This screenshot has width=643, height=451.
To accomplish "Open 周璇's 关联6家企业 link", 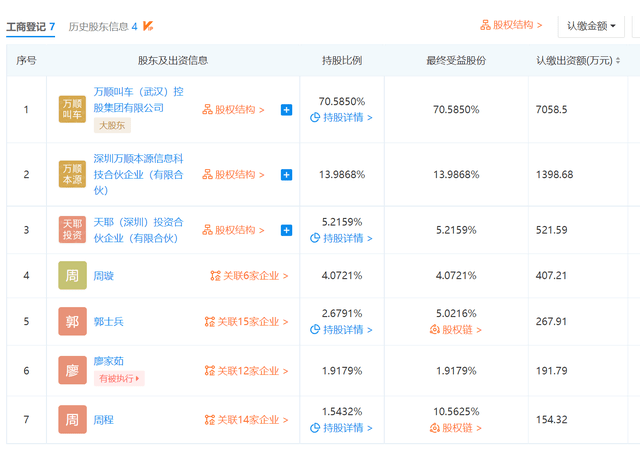I will click(248, 275).
